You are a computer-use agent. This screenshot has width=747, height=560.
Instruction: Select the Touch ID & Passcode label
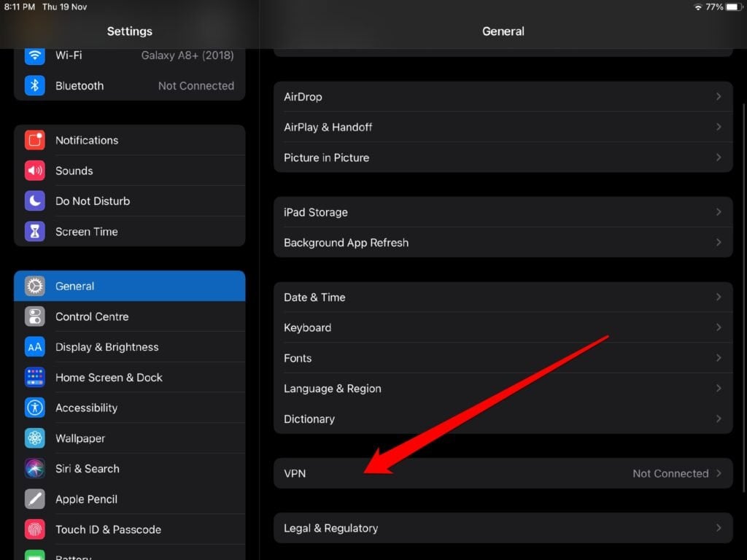[x=108, y=530]
